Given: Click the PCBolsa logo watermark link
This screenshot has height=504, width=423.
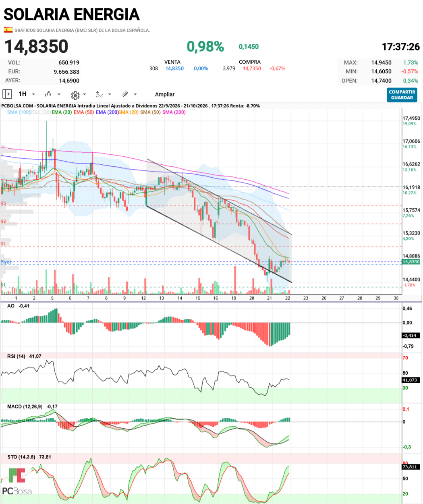Looking at the screenshot, I should 18,480.
